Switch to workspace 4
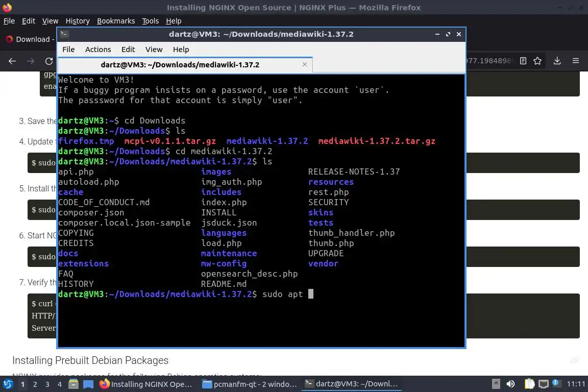Viewport: 588px width, 392px height. coord(60,384)
